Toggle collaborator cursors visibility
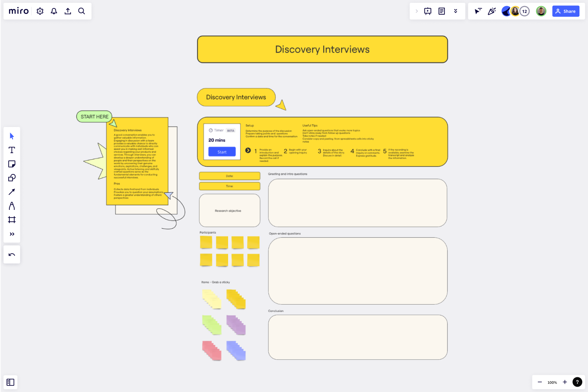The image size is (588, 392). coord(478,11)
